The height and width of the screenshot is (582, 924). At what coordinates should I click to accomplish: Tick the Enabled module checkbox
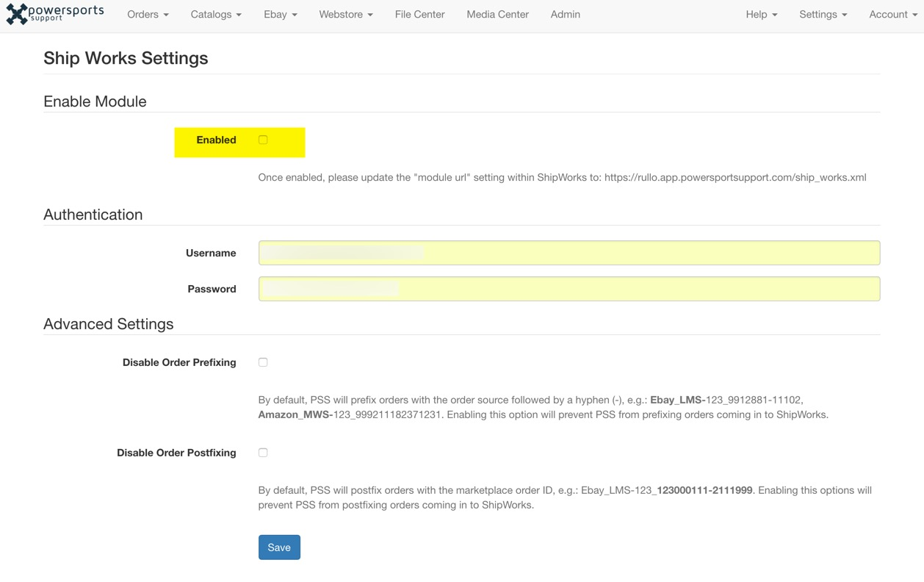pyautogui.click(x=263, y=140)
